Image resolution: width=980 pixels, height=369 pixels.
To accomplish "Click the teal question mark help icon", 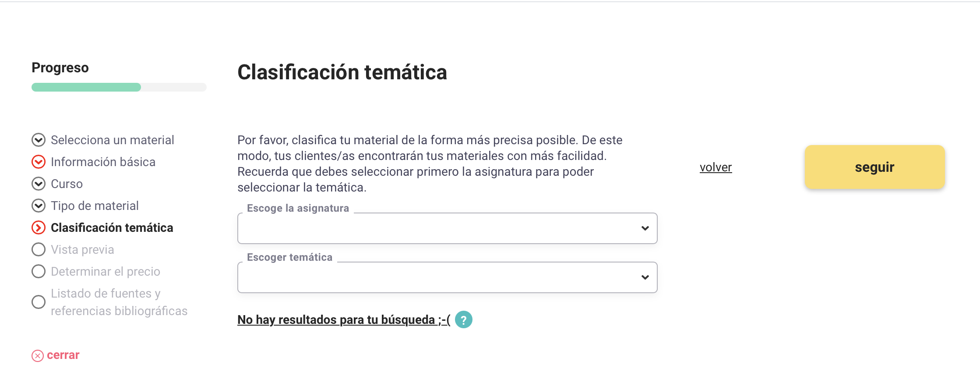I will [463, 319].
